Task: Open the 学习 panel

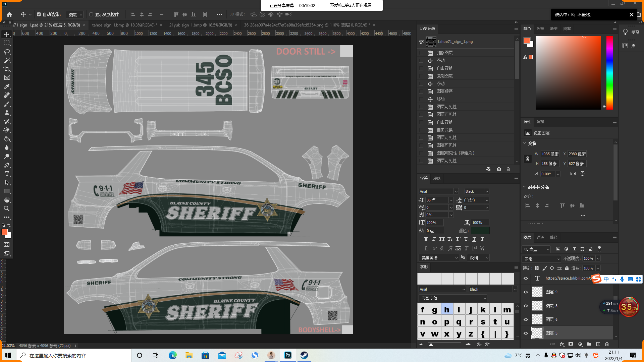Action: point(631,32)
